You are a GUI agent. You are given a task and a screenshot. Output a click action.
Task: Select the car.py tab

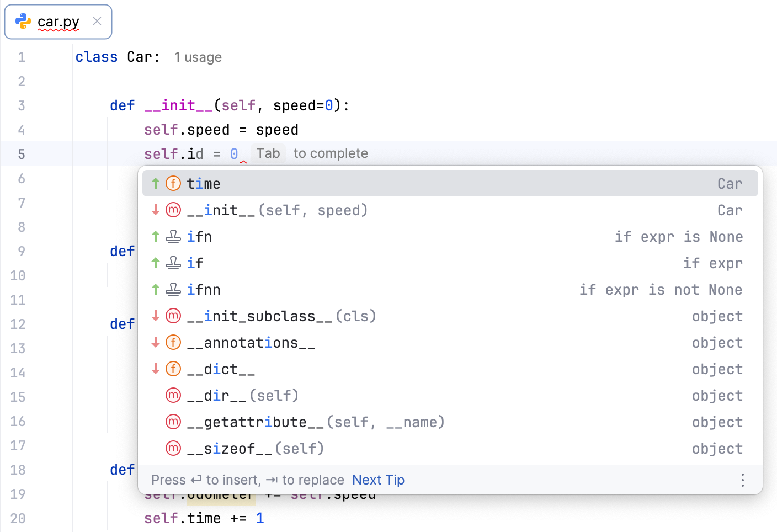click(x=58, y=22)
